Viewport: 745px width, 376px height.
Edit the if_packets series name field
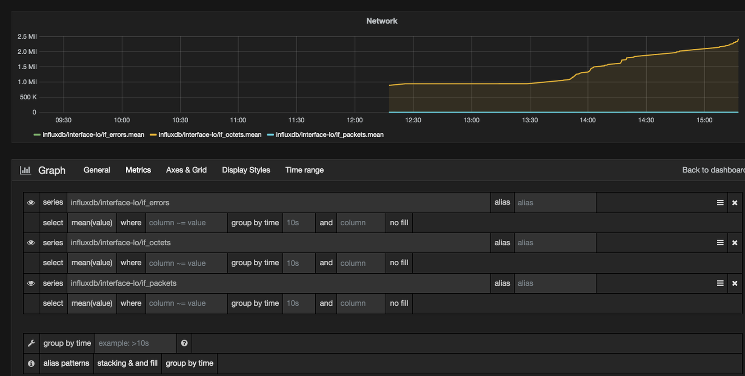tap(279, 283)
